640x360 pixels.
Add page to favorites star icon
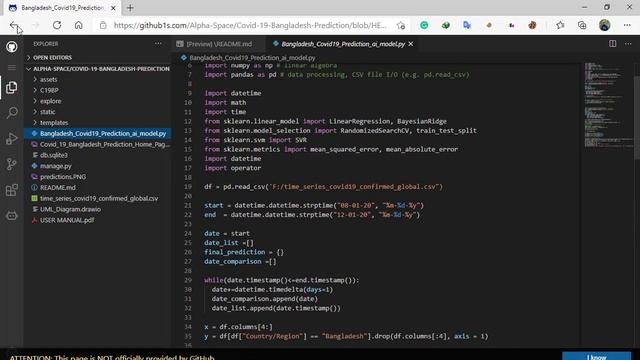tap(401, 25)
